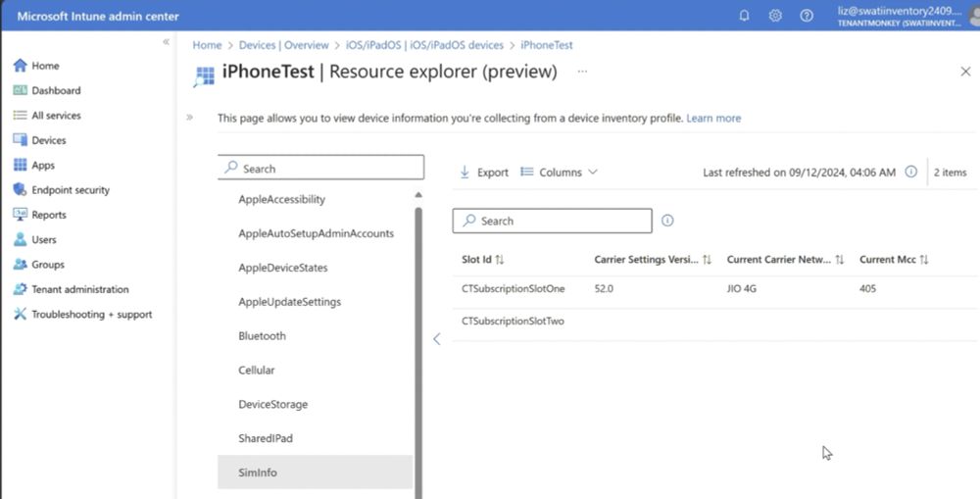Click the 52.0 version cell
Image resolution: width=980 pixels, height=499 pixels.
point(604,289)
